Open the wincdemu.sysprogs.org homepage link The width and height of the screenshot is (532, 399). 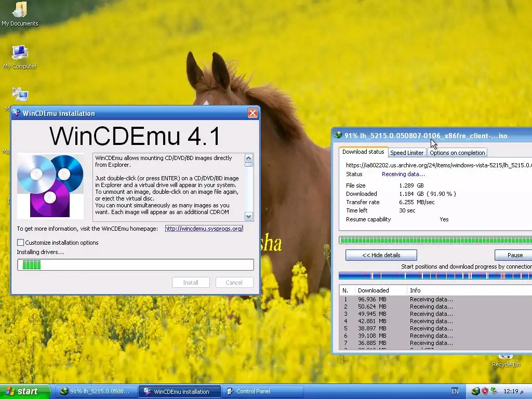click(x=204, y=229)
